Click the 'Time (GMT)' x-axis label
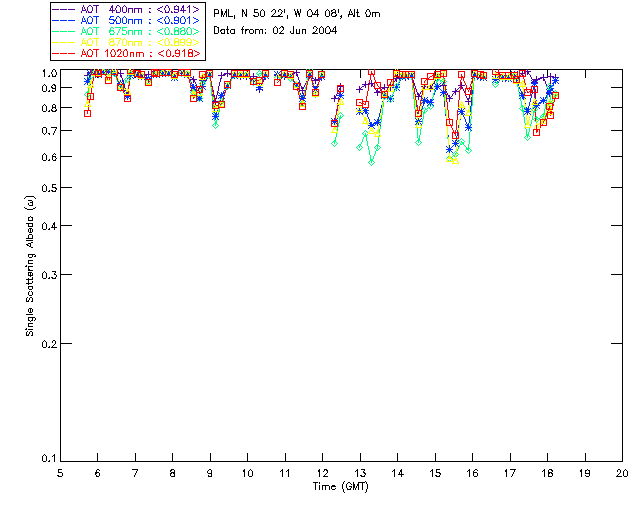640x512 pixels. [x=341, y=486]
